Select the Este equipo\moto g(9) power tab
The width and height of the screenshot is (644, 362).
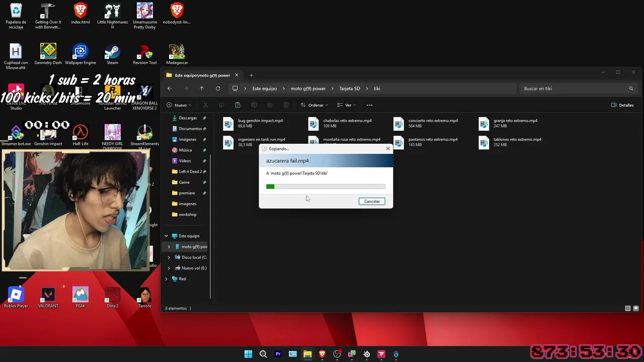[202, 75]
